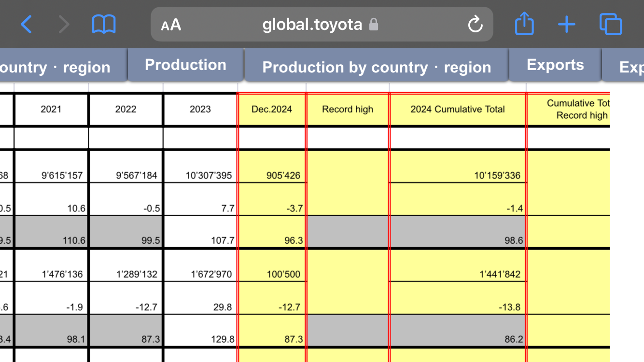Tap the padlock icon in the address bar

373,25
